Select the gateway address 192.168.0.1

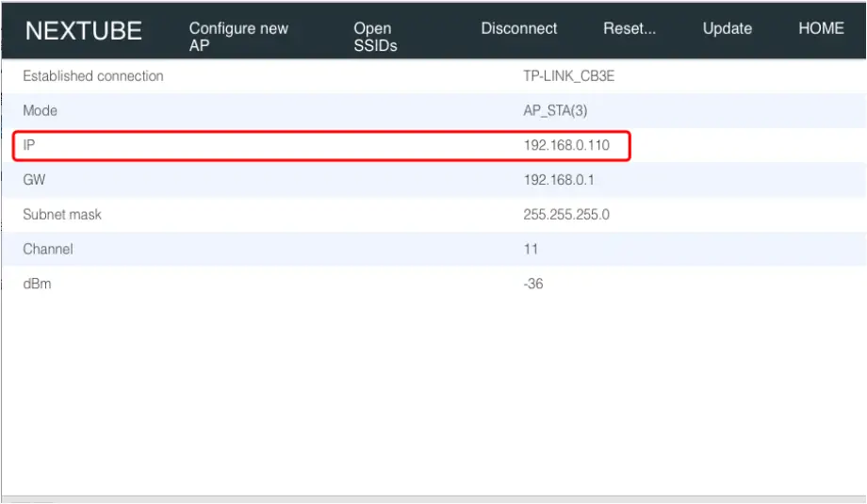(x=560, y=180)
